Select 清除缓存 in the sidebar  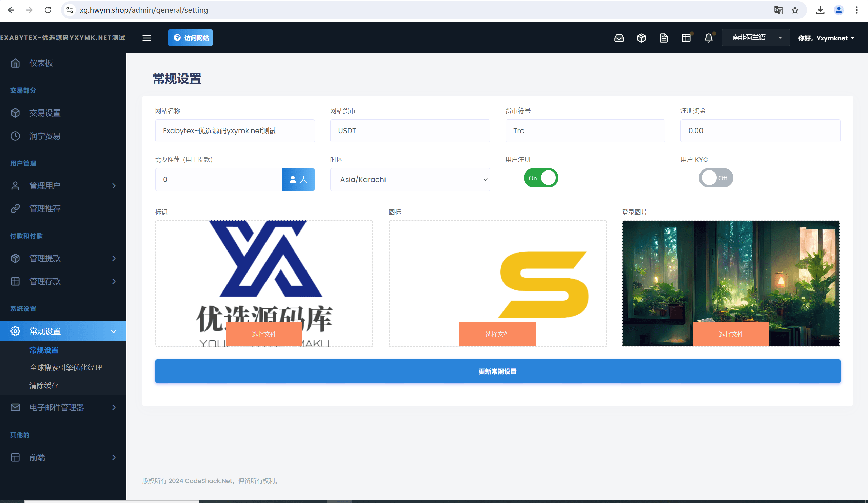click(44, 386)
